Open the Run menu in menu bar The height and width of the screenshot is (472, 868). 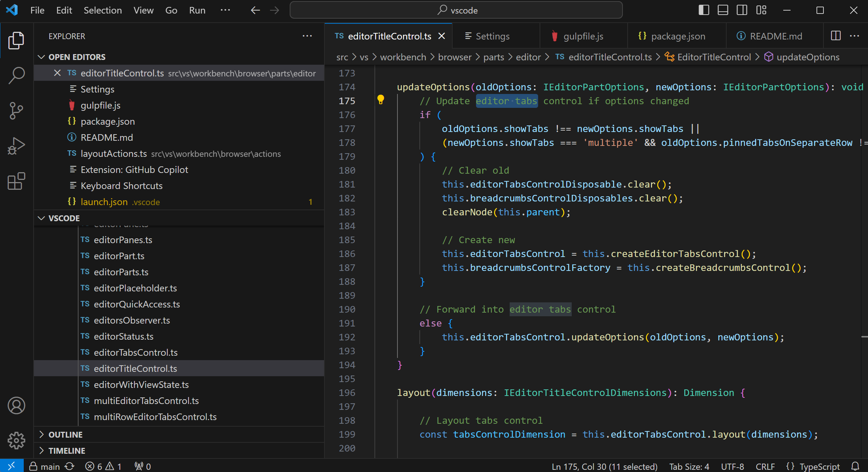197,10
